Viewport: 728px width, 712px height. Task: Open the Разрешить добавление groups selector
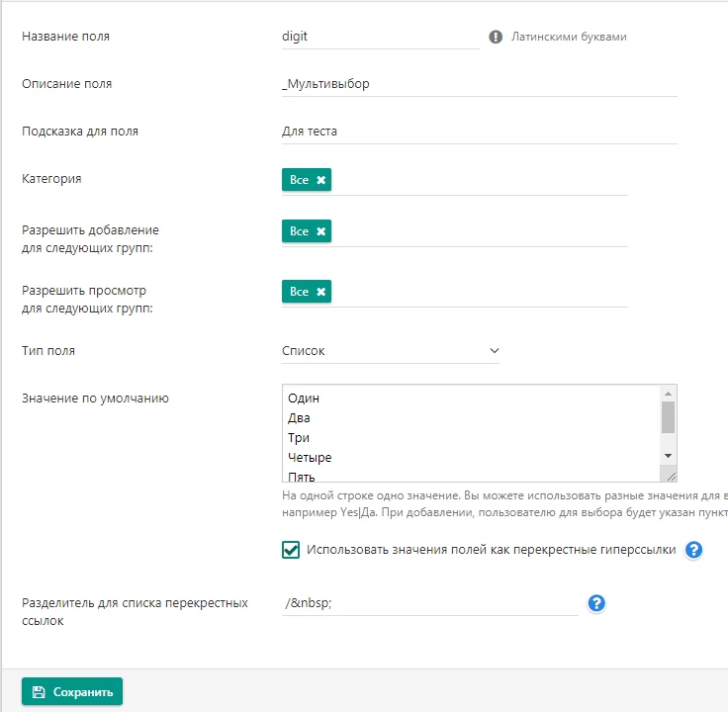(475, 231)
